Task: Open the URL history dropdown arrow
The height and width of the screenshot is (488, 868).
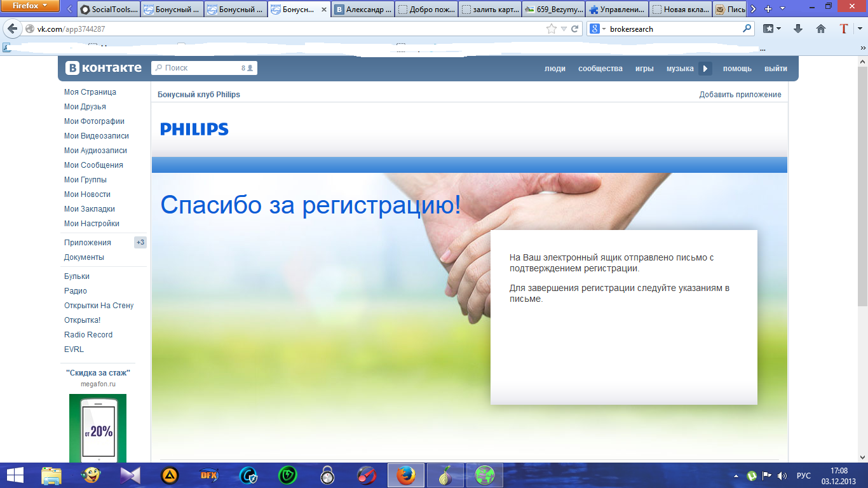Action: (x=564, y=29)
